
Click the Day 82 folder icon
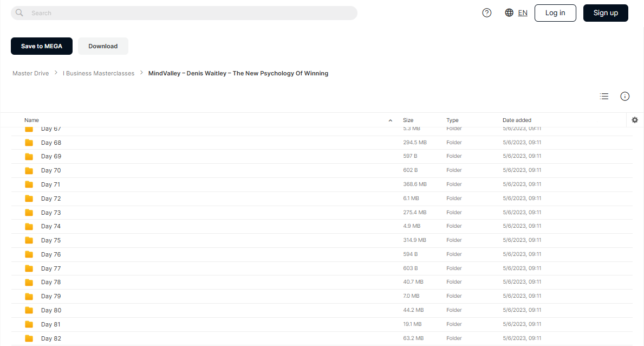pos(29,338)
